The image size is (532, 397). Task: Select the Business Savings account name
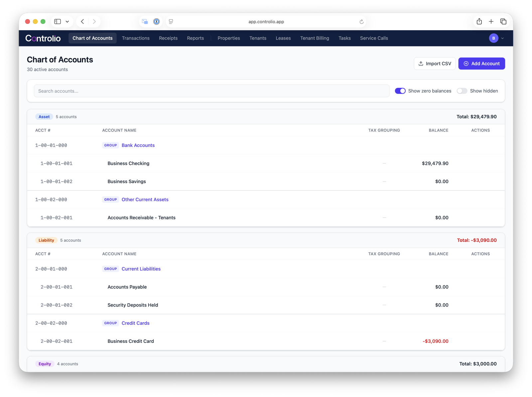127,182
